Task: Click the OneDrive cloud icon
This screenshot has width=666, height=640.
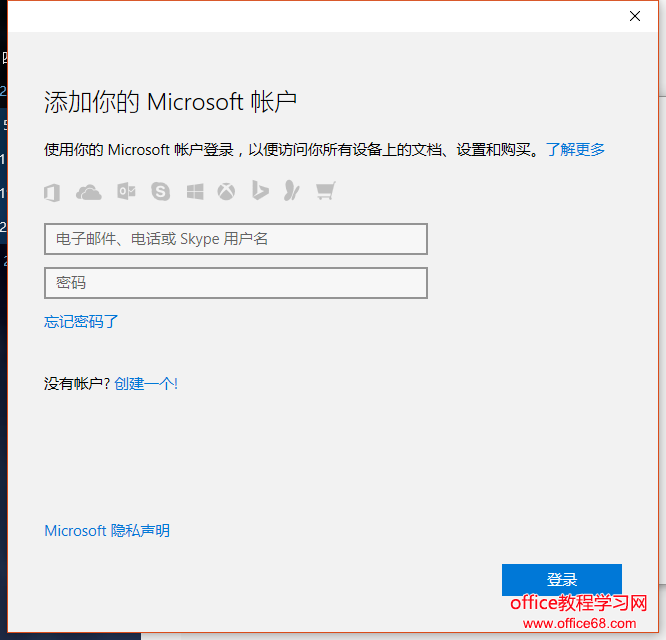Action: (x=89, y=192)
